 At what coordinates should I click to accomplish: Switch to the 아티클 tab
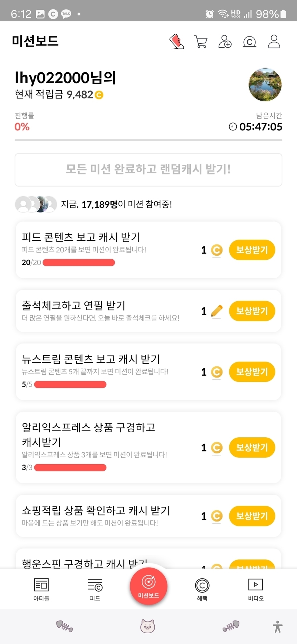(41, 589)
